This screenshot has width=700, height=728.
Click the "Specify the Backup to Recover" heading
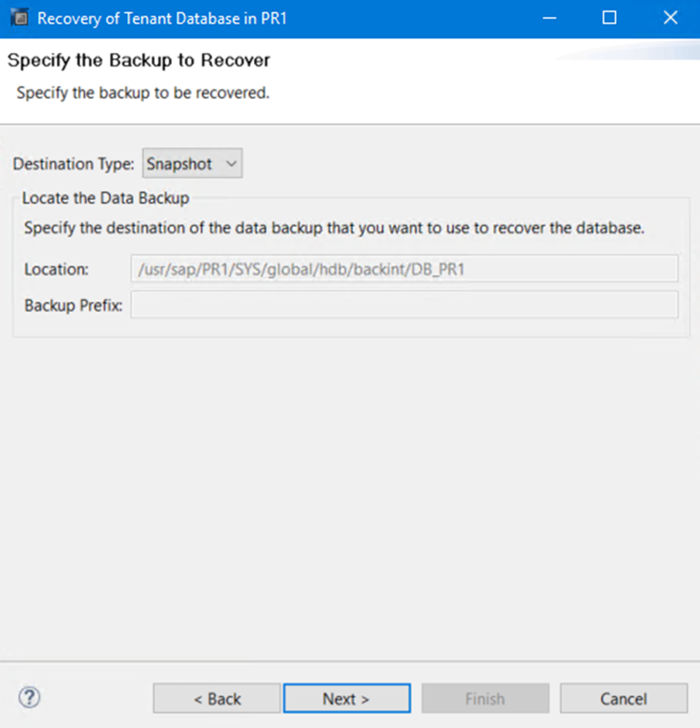point(139,61)
